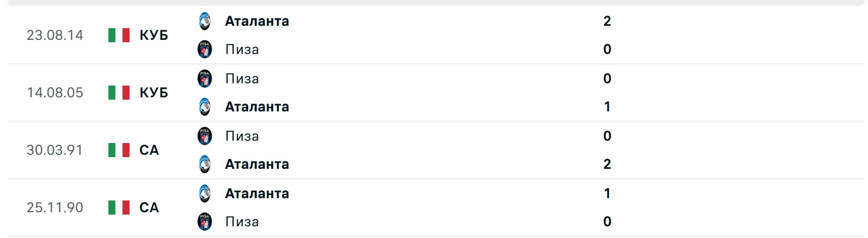
Task: Click Atalanta logo in 14.08.05 match
Action: (x=205, y=107)
